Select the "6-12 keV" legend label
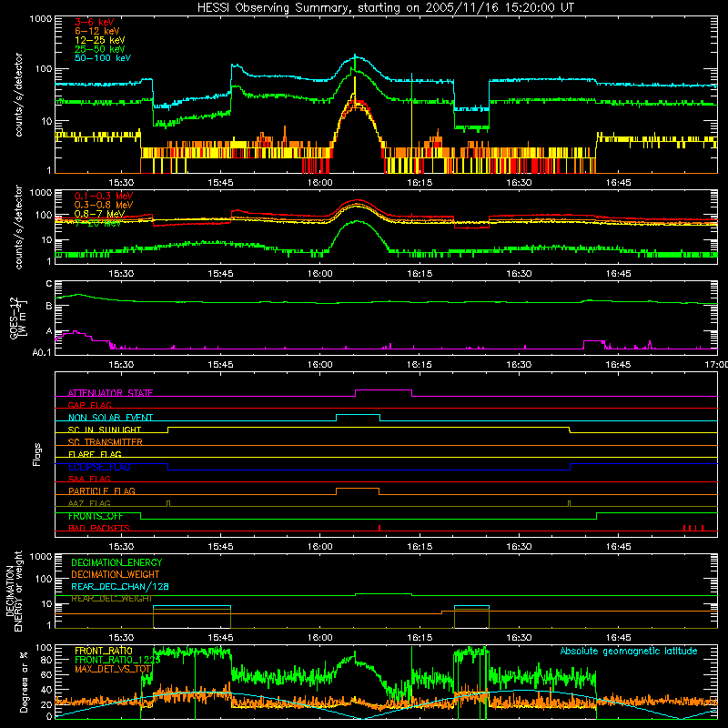Viewport: 728px width, 728px height. point(97,31)
